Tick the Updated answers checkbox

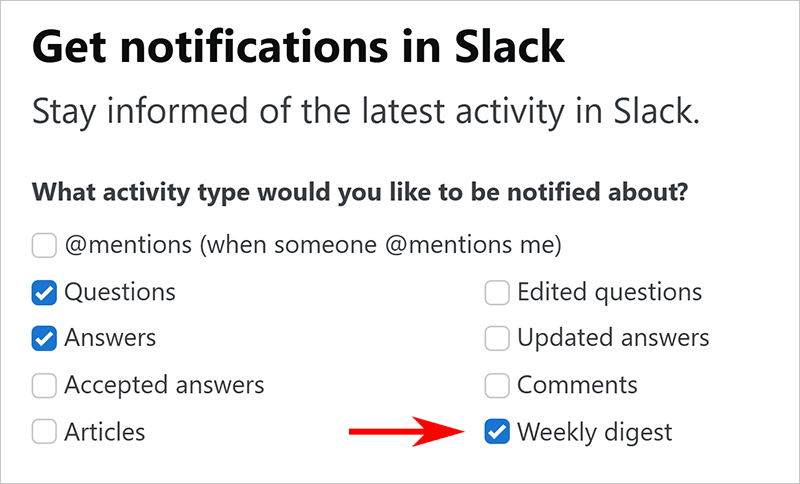coord(497,339)
